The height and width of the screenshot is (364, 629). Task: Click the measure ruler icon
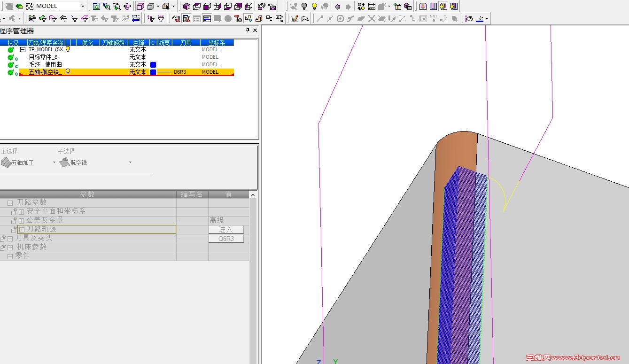coord(372,7)
